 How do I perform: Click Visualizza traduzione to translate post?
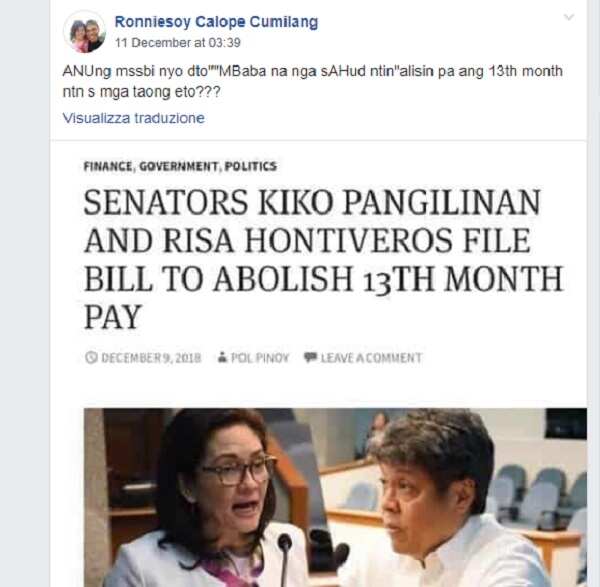click(x=133, y=118)
